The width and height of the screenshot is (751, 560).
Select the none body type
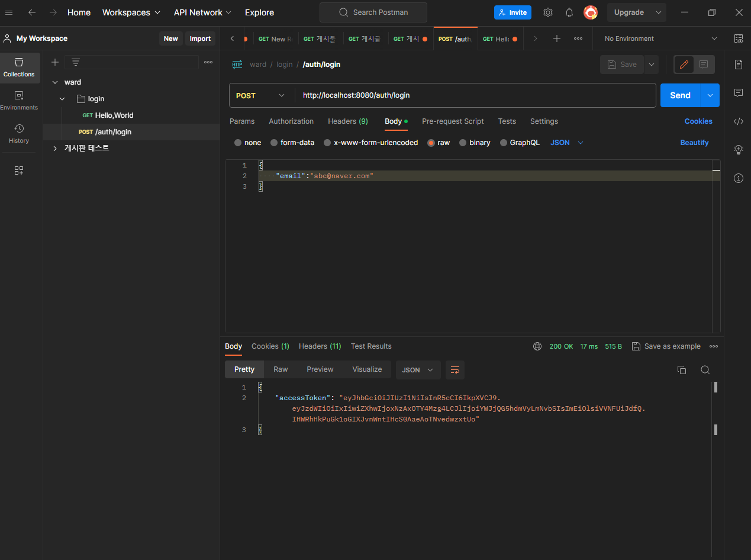pos(248,143)
